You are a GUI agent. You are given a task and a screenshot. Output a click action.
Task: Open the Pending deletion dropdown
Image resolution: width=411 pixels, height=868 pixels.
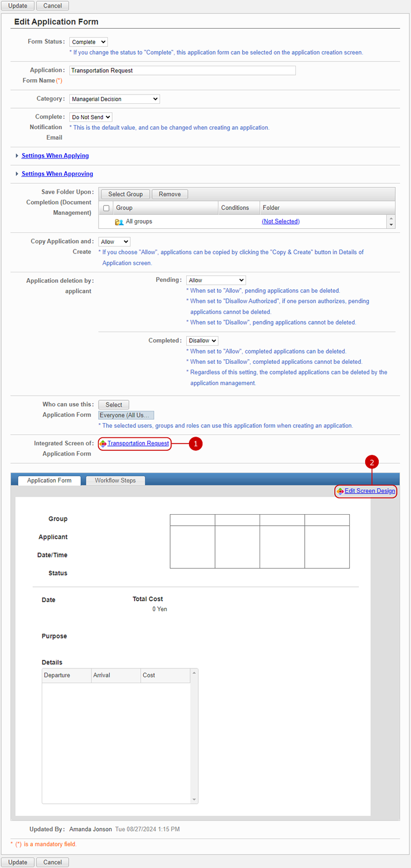pos(216,281)
